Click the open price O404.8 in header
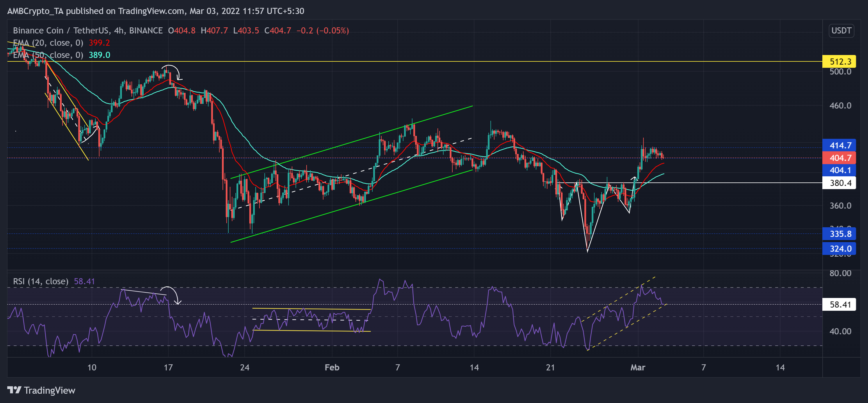The image size is (868, 403). [x=182, y=31]
